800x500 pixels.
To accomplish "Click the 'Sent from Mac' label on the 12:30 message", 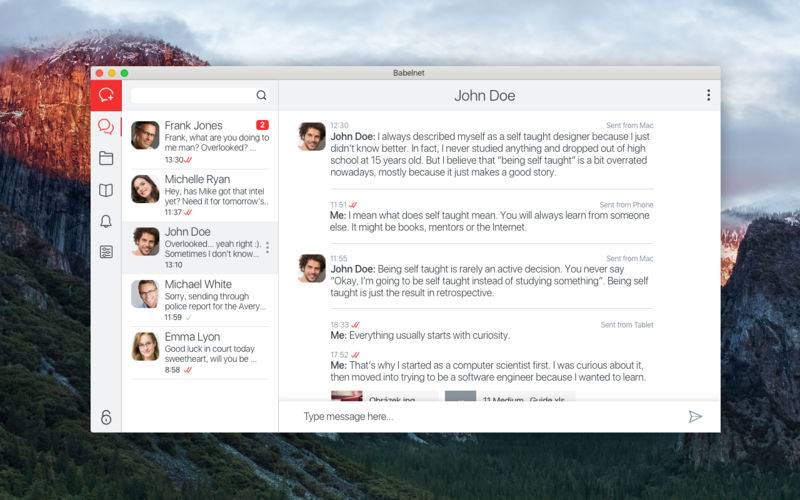I will 630,125.
